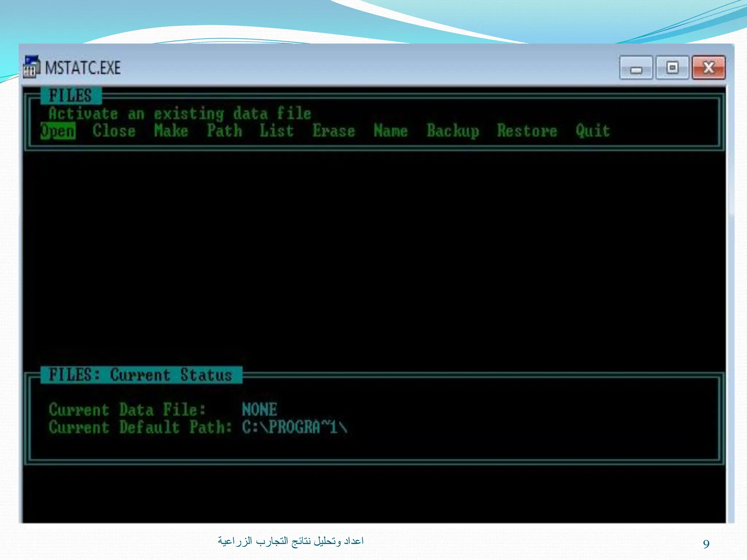Select the Name menu option
The width and height of the screenshot is (747, 560).
pos(390,131)
